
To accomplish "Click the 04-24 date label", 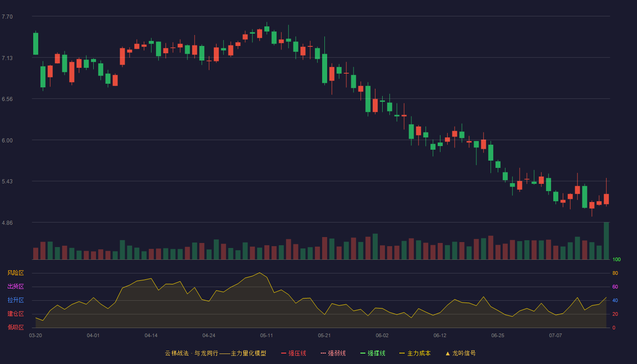I will [x=209, y=335].
